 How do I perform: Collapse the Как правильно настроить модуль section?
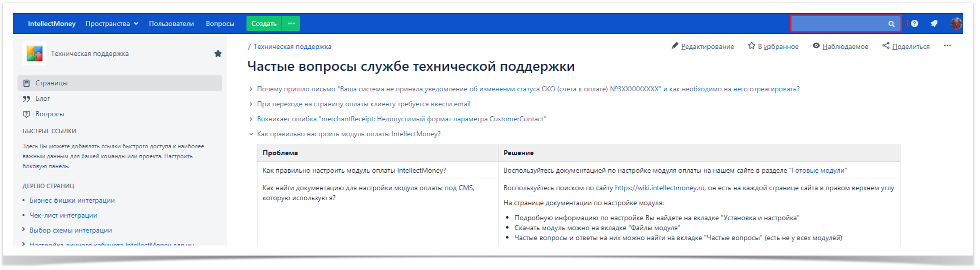251,134
